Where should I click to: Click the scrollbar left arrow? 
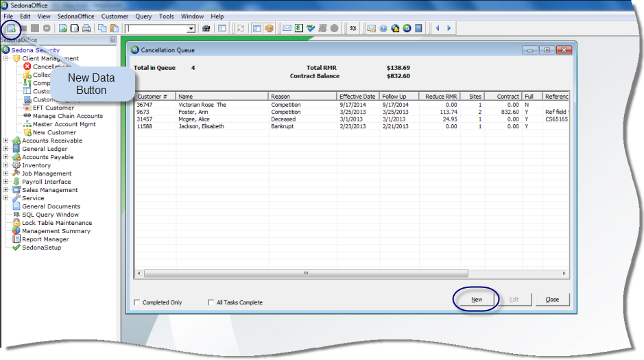click(139, 274)
